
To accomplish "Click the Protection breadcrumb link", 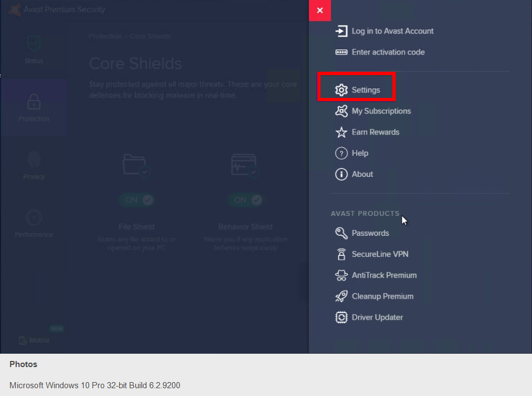I will click(x=105, y=36).
